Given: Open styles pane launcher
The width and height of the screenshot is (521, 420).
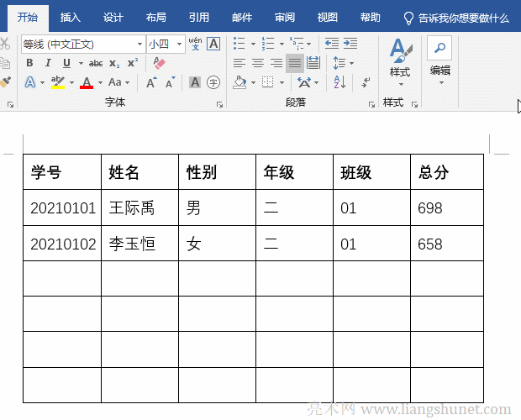Looking at the screenshot, I should tap(414, 105).
